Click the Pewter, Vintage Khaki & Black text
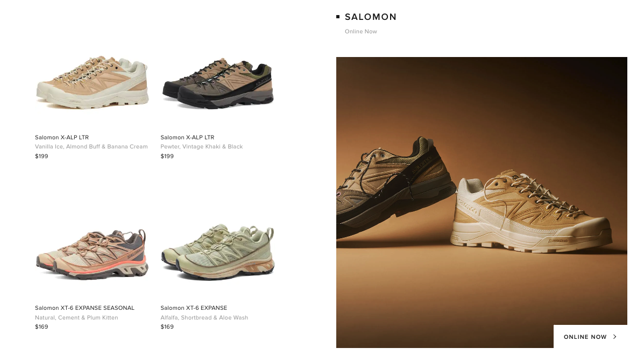Image resolution: width=644 pixels, height=362 pixels. point(202,146)
